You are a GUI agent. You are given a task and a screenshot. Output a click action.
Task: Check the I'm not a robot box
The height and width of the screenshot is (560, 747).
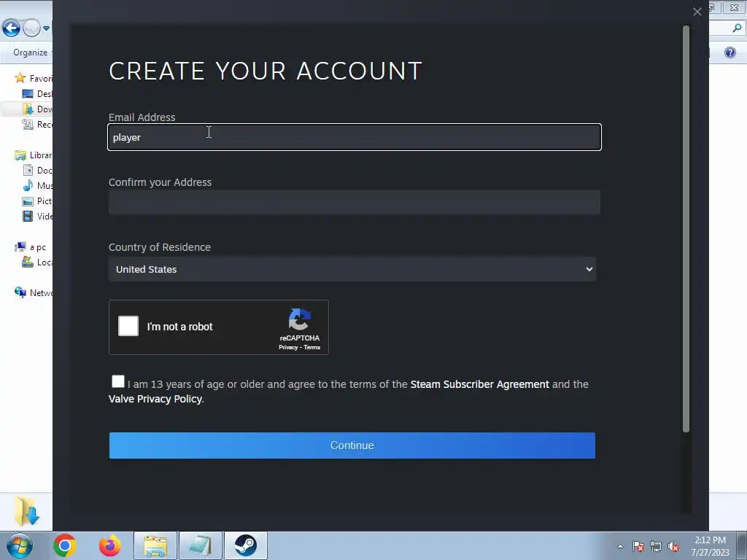tap(128, 326)
